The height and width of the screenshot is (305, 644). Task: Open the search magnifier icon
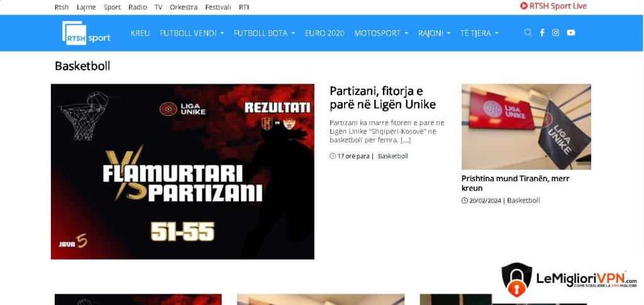tap(528, 33)
